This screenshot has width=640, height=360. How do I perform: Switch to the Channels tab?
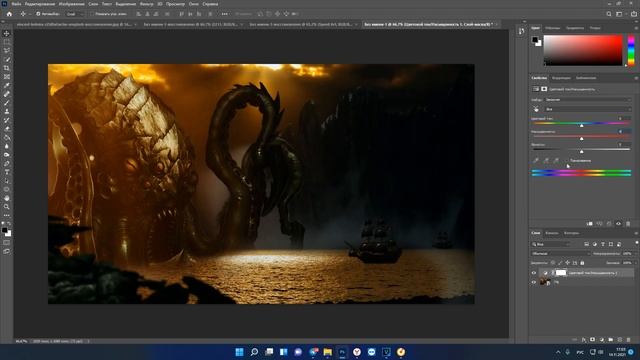[x=552, y=233]
